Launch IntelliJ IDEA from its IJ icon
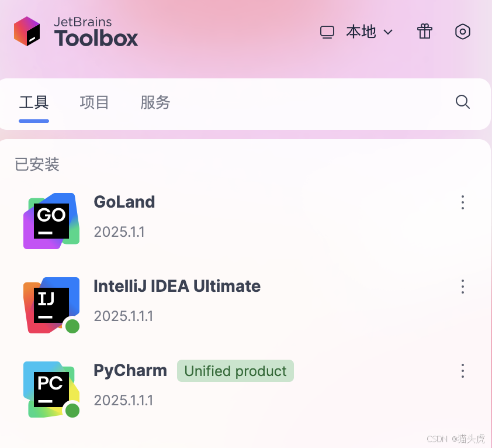This screenshot has width=492, height=448. (51, 305)
